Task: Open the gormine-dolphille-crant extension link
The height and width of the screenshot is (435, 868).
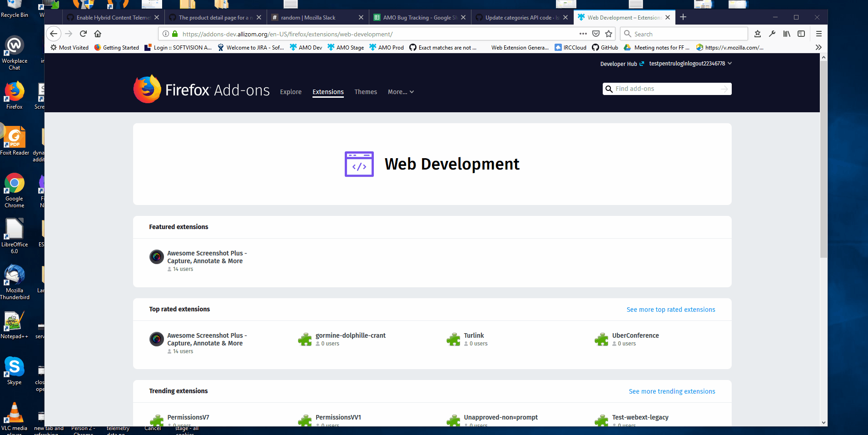Action: coord(351,335)
